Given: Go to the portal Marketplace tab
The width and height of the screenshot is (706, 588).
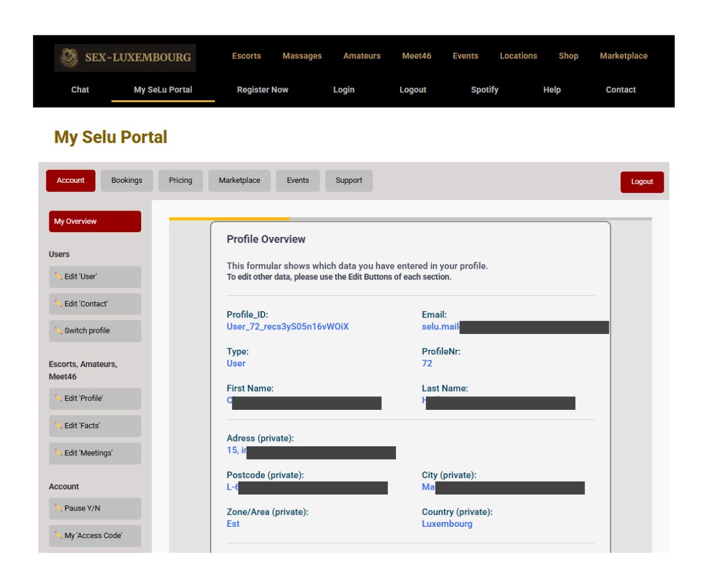Looking at the screenshot, I should [239, 181].
